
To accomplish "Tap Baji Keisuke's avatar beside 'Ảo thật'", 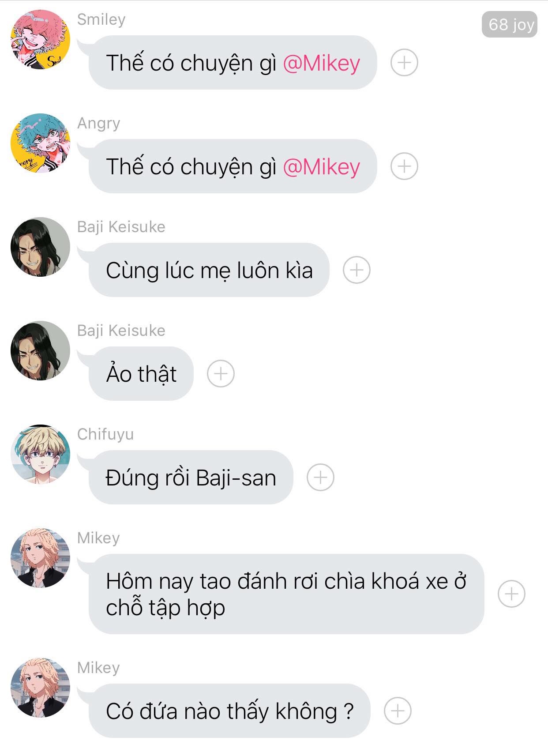I will (40, 351).
